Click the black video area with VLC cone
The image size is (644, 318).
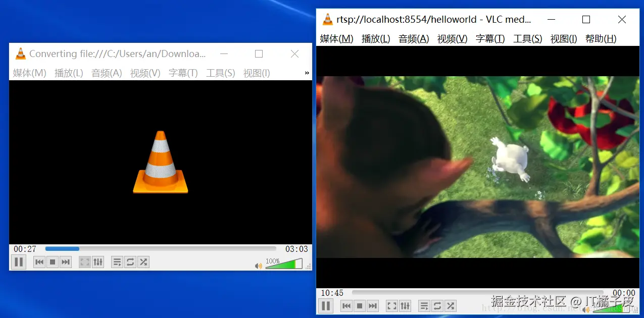[x=161, y=162]
